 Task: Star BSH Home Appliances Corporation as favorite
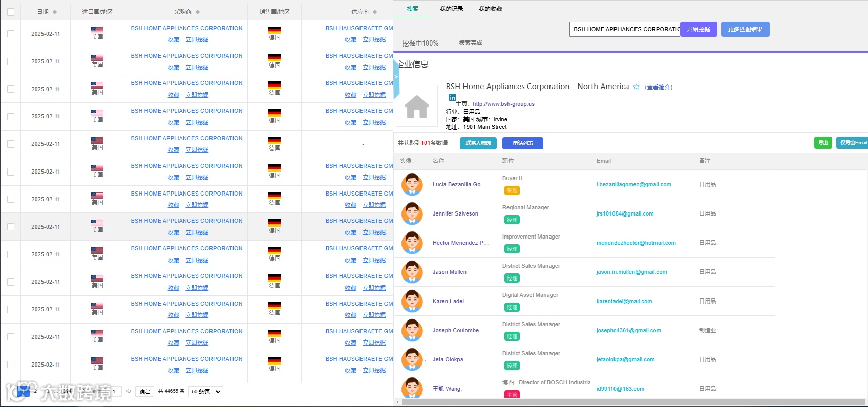click(x=636, y=87)
